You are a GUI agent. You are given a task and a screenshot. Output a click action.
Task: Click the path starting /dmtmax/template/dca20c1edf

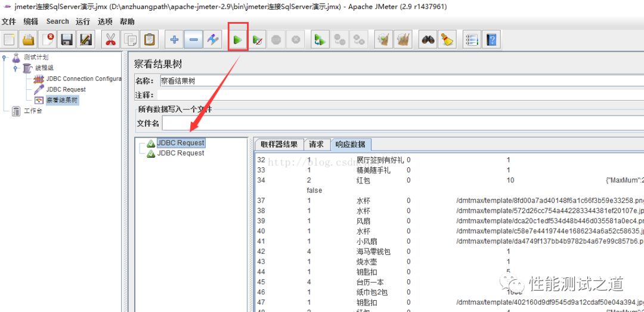pos(550,221)
